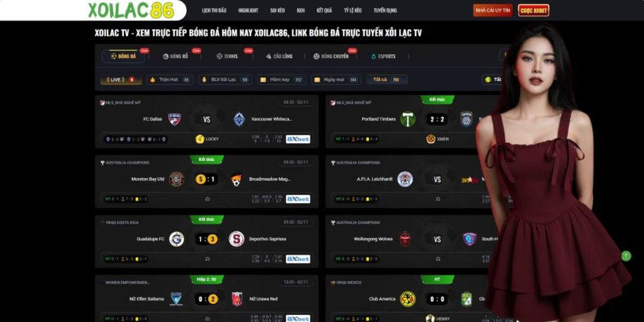Click the XMEN commentator avatar icon

tap(431, 139)
